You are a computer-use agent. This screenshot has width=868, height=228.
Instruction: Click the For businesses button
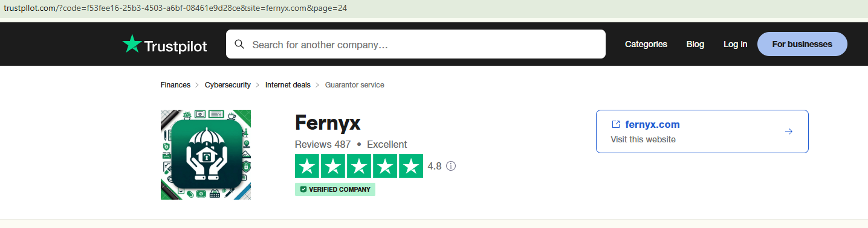802,44
